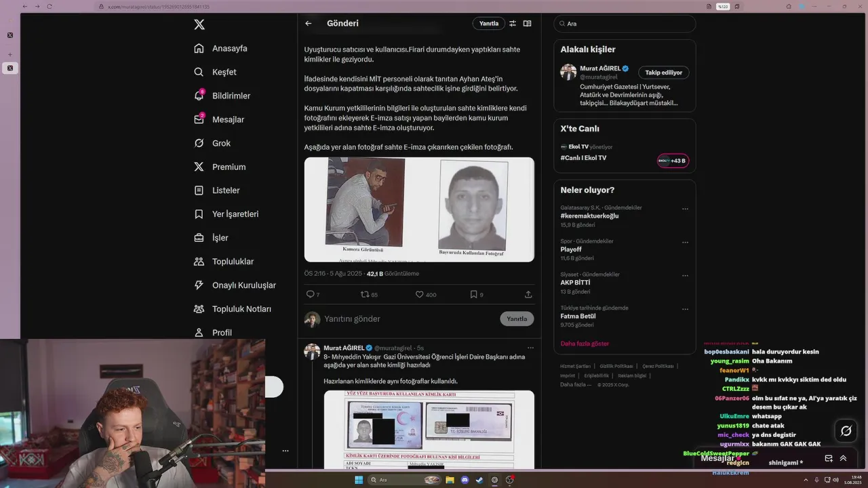This screenshot has height=488, width=868.
Task: Click the Yanıtla button beside reply field
Action: pyautogui.click(x=517, y=319)
